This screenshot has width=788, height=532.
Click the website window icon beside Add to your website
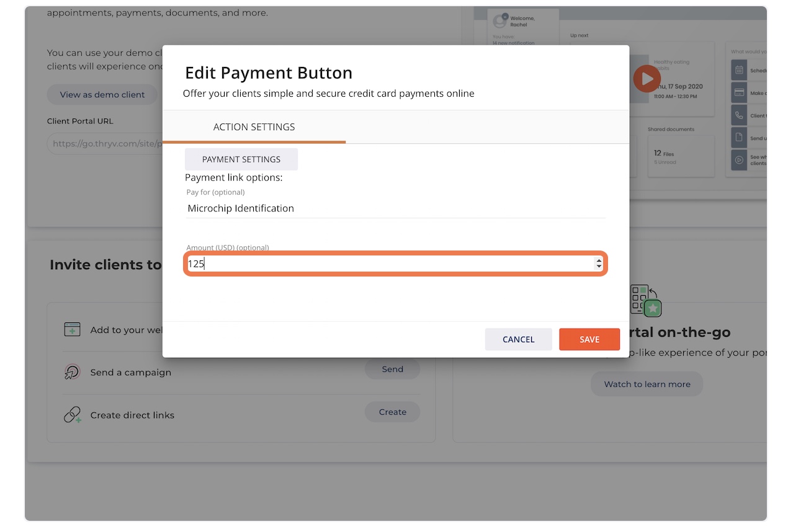pyautogui.click(x=73, y=329)
